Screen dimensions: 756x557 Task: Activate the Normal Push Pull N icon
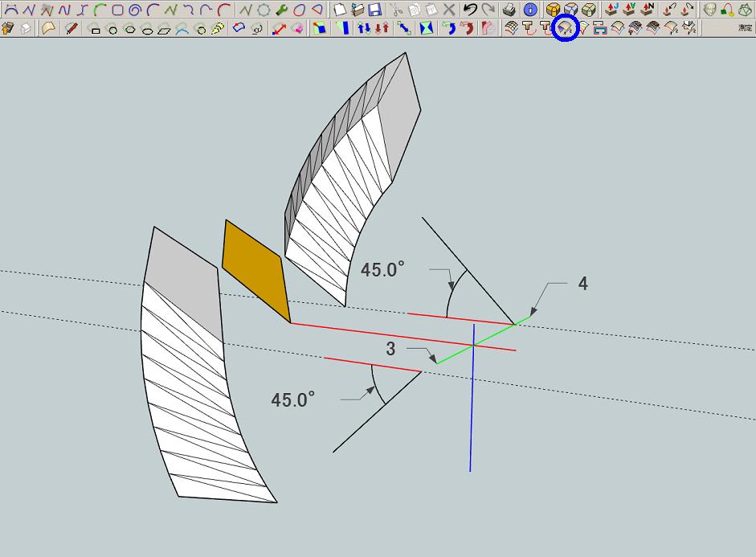tap(647, 9)
